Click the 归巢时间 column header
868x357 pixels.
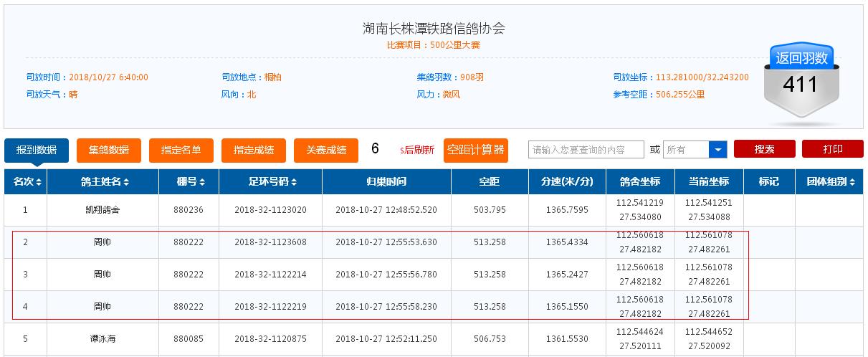[386, 182]
